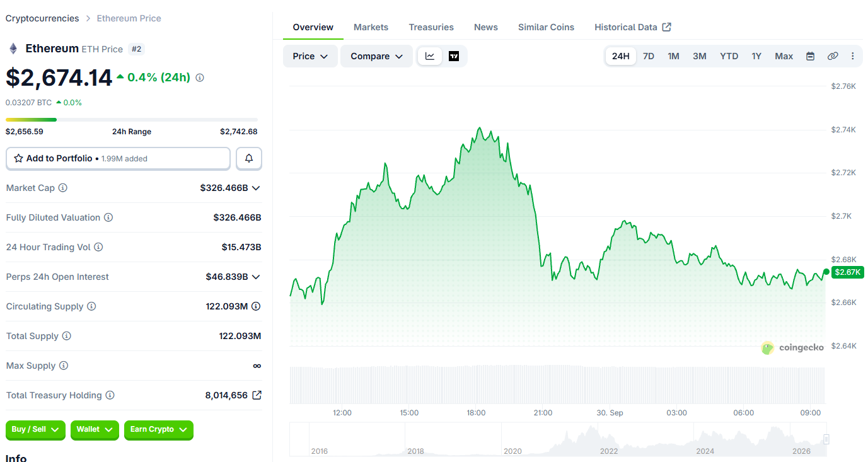
Task: Click the Max Supply info icon
Action: click(x=63, y=366)
